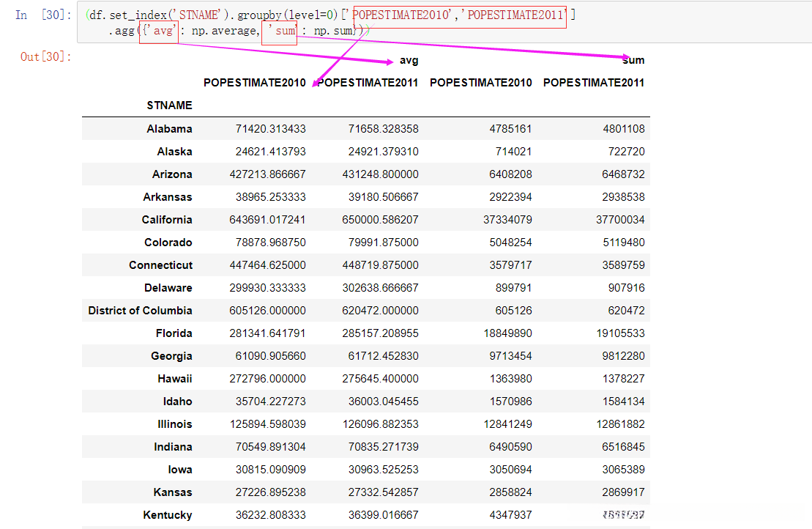Image resolution: width=812 pixels, height=529 pixels.
Task: Click Kansas value 27226.895238
Action: point(270,492)
